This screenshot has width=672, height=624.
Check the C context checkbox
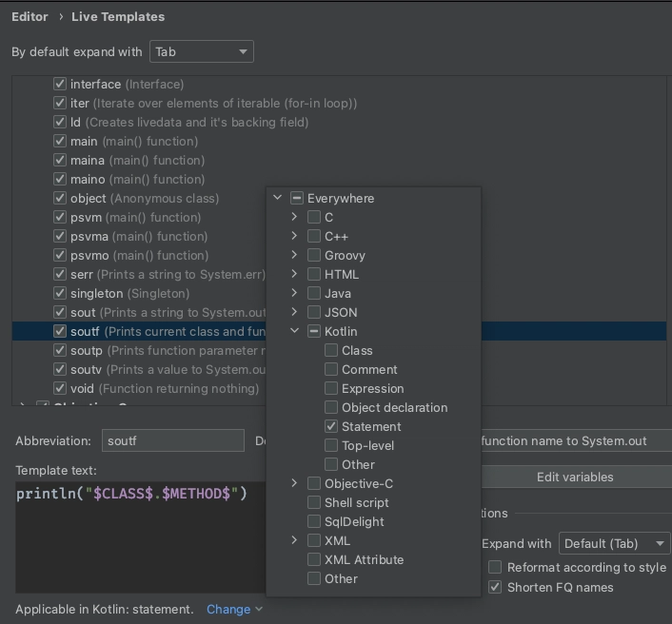pyautogui.click(x=314, y=217)
